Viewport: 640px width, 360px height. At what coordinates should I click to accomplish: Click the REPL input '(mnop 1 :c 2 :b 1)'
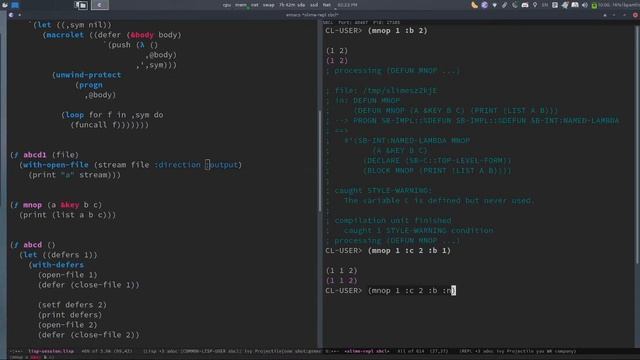click(409, 251)
